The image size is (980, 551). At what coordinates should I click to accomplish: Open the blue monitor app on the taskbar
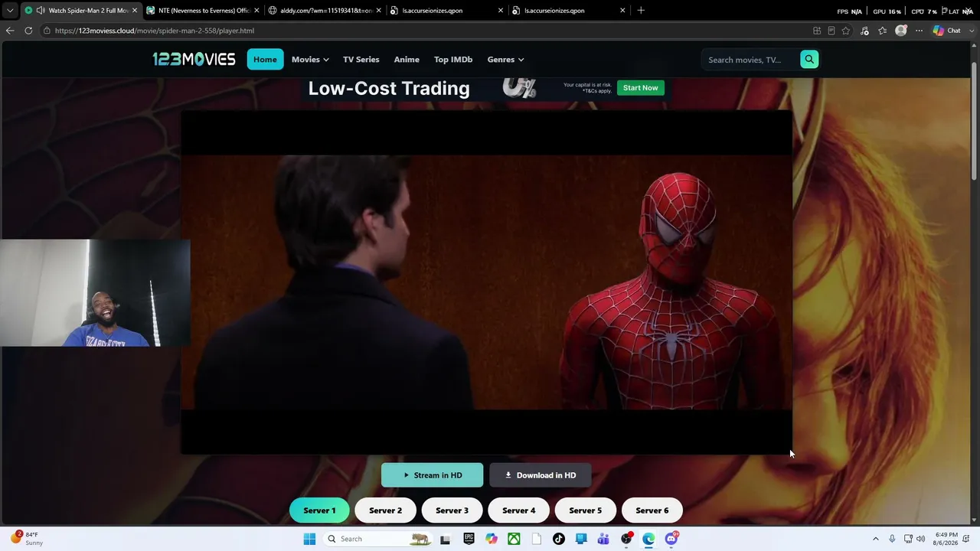pos(581,539)
